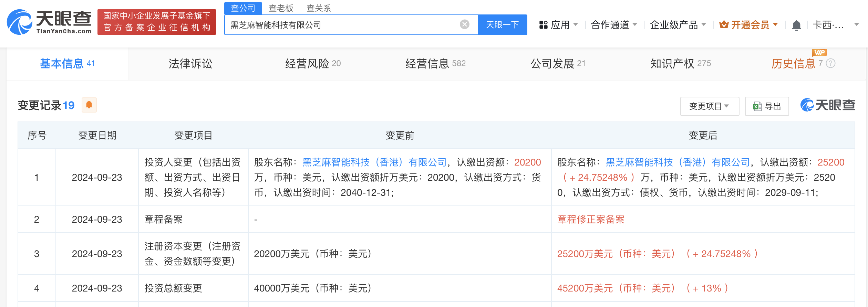This screenshot has width=868, height=307.
Task: Click the 变更项目 column header
Action: [193, 135]
